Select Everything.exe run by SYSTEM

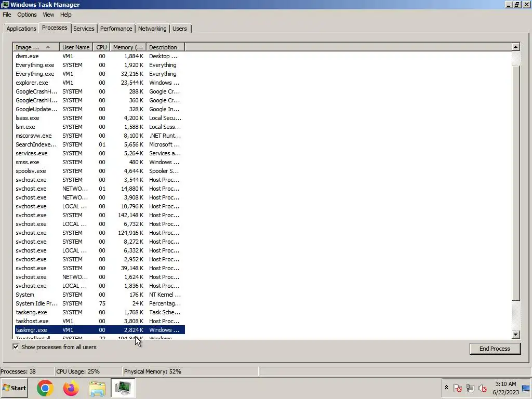[100, 65]
